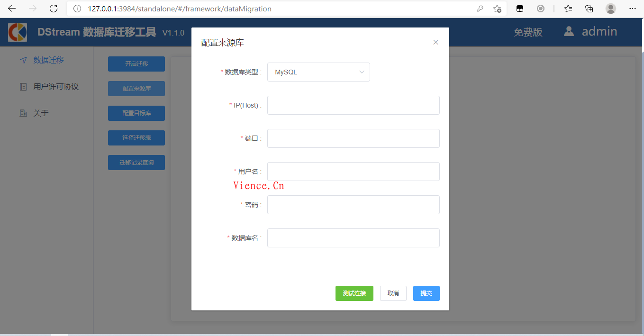
Task: Open the 数据库类型 MySQL dropdown
Action: pos(318,72)
